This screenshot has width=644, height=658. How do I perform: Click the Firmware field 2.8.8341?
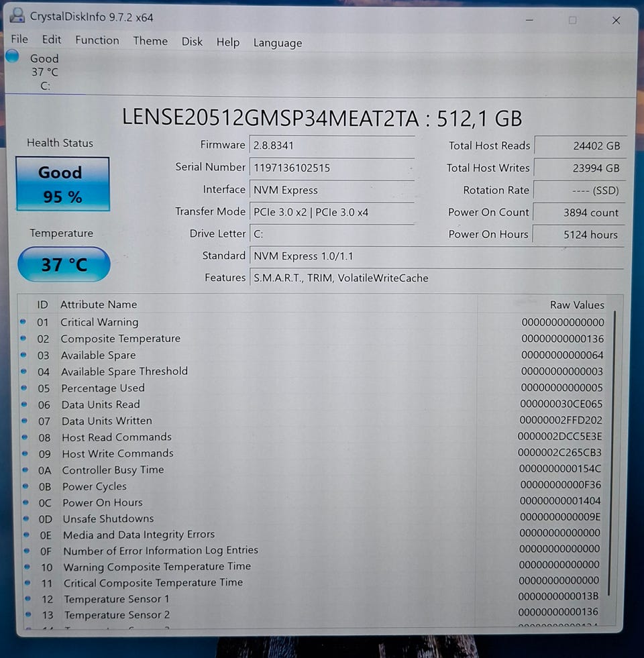coord(332,145)
